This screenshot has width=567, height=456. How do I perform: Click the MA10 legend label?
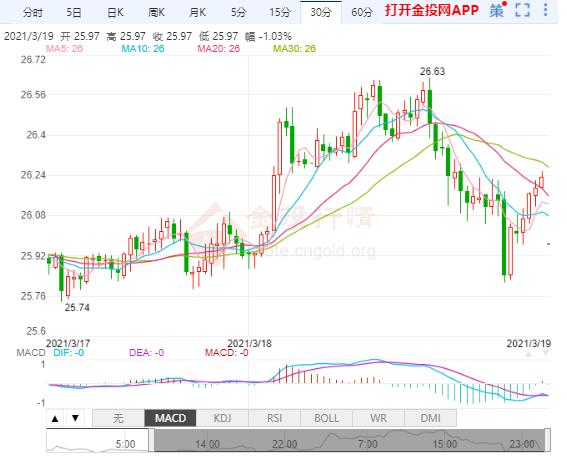(x=142, y=48)
